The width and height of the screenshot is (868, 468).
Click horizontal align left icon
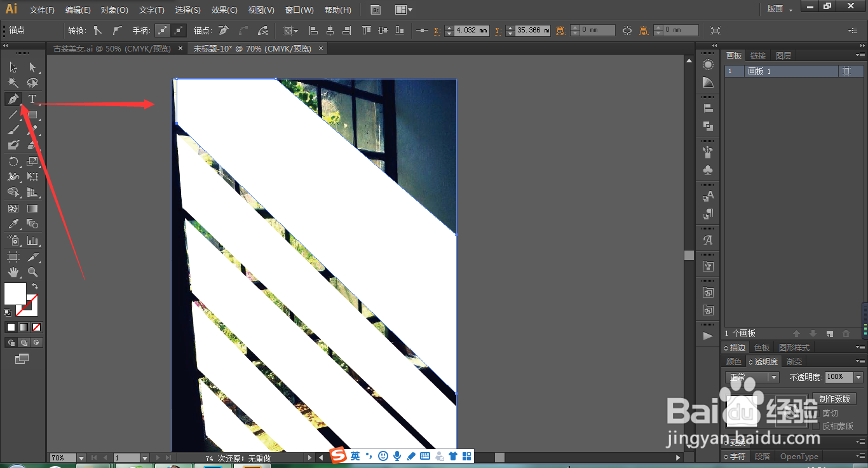(x=313, y=30)
